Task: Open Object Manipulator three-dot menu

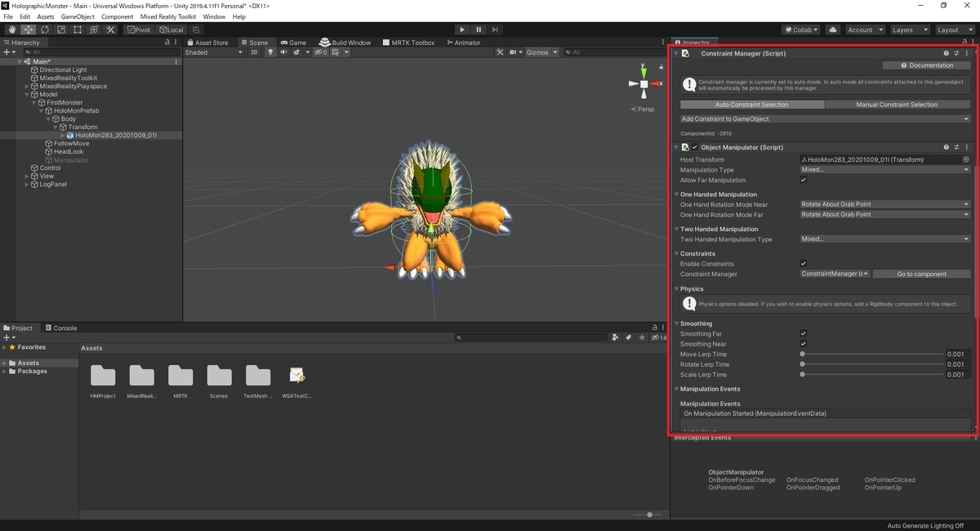Action: pyautogui.click(x=966, y=147)
